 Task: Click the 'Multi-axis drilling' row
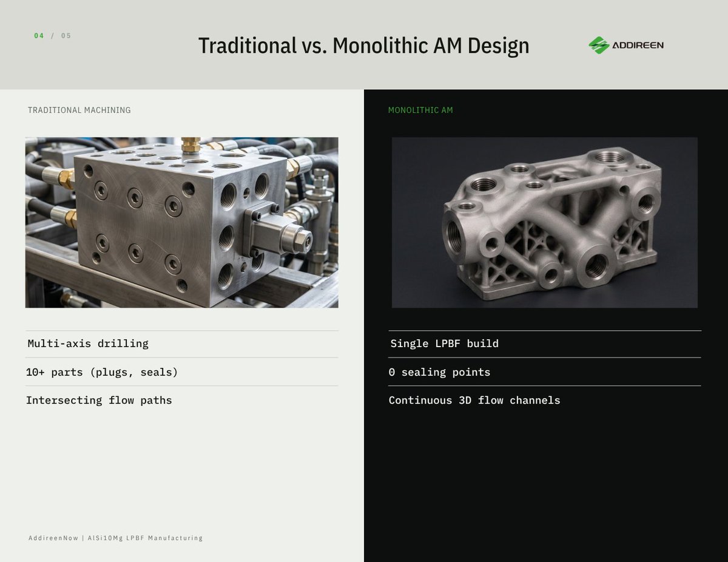[x=181, y=344]
